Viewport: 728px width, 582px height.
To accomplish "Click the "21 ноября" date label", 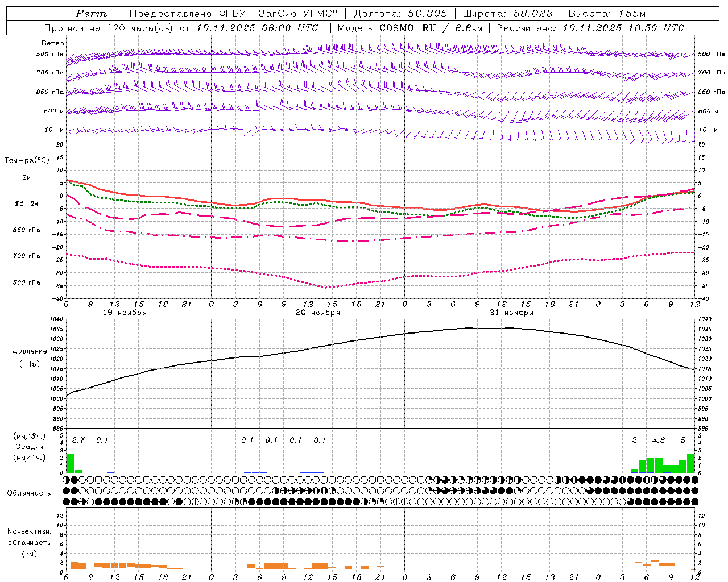I will coord(511,313).
